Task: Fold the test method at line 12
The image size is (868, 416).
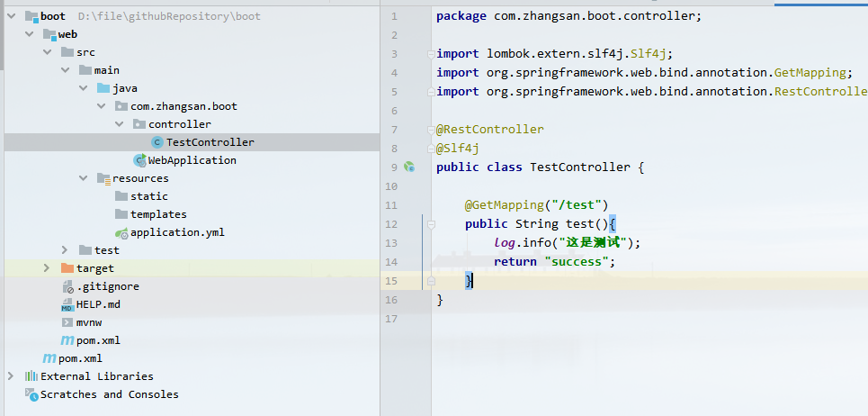Action: (431, 224)
